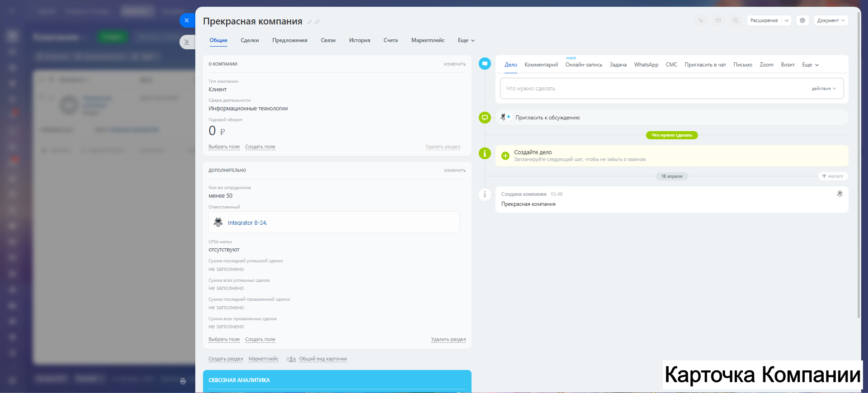Expand the Еще menu in timeline tabs

[810, 65]
